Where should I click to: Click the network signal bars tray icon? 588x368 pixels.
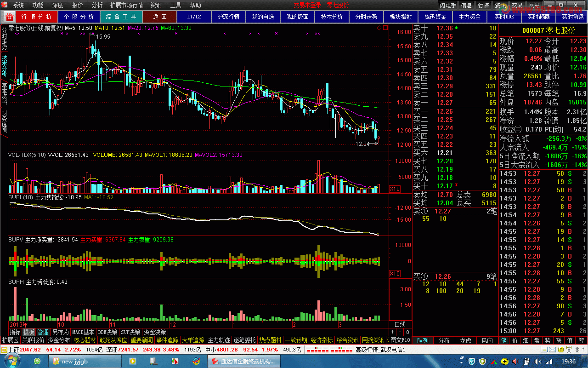coord(549,362)
